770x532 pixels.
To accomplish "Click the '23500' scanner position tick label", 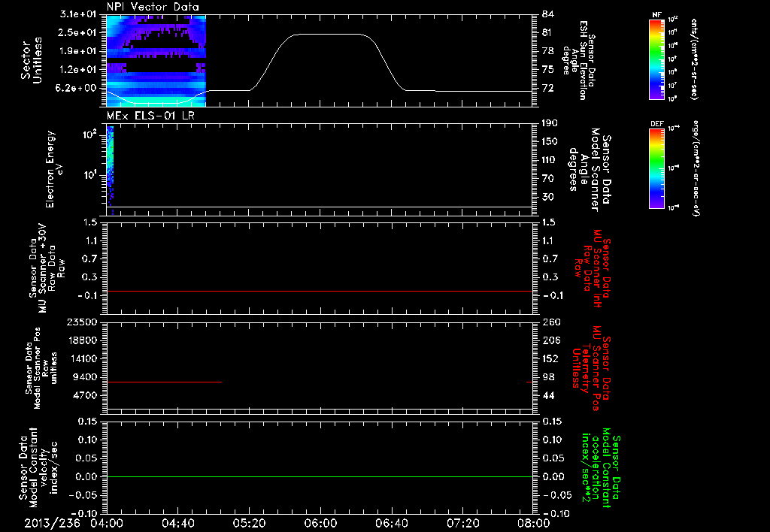I will point(82,322).
